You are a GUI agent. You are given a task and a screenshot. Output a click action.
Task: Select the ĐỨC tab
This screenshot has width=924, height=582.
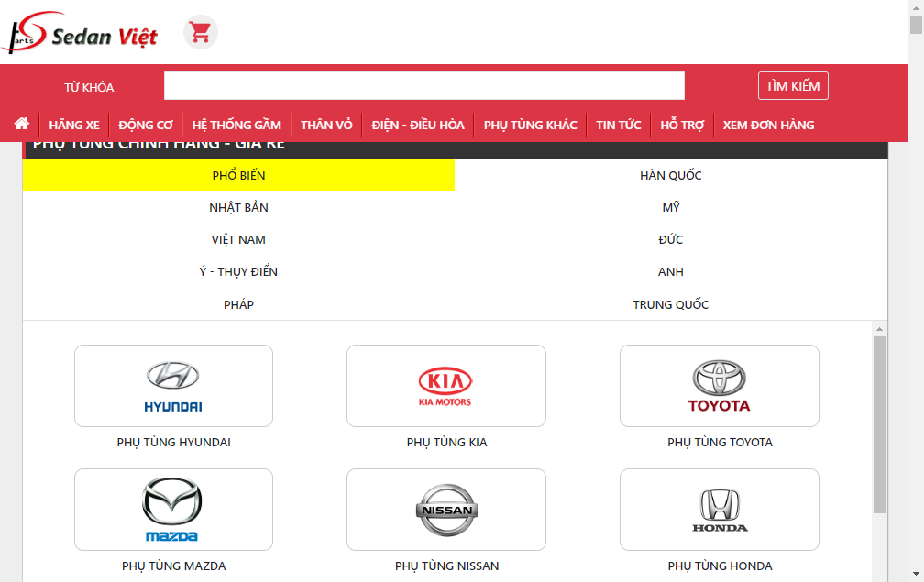pos(671,240)
